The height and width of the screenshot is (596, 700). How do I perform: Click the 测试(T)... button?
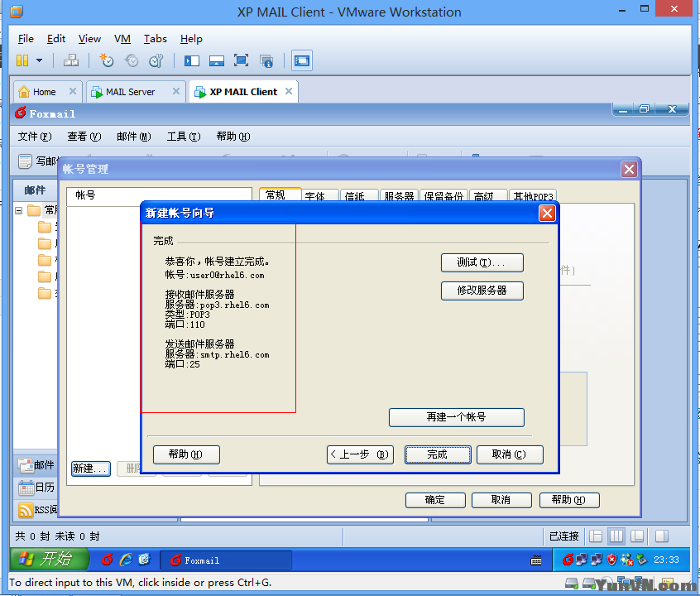coord(482,262)
